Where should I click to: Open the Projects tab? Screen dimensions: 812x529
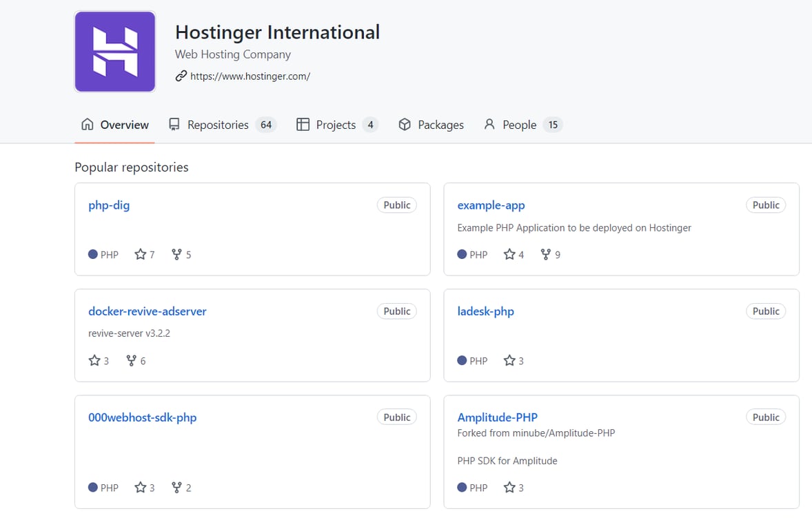(x=337, y=125)
